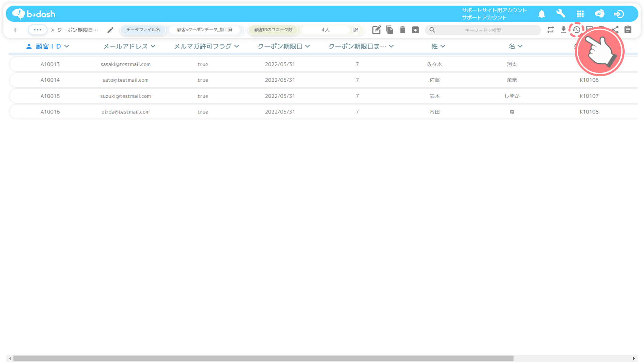The height and width of the screenshot is (362, 644).
Task: Select the A10013 cell
Action: (x=50, y=64)
